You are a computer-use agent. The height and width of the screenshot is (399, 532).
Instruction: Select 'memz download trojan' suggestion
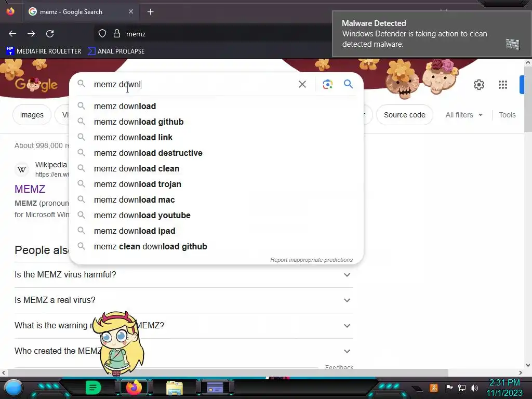pyautogui.click(x=216, y=184)
